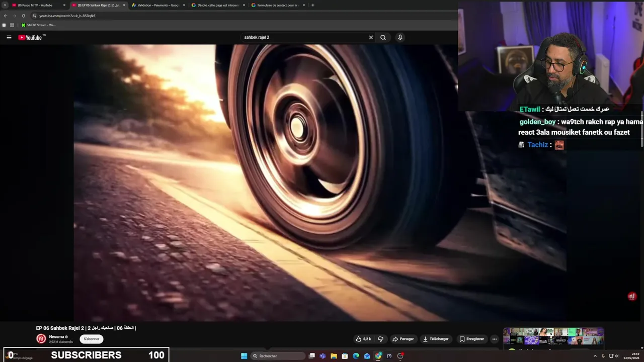Run search with magnifier button
644x362 pixels.
point(383,37)
